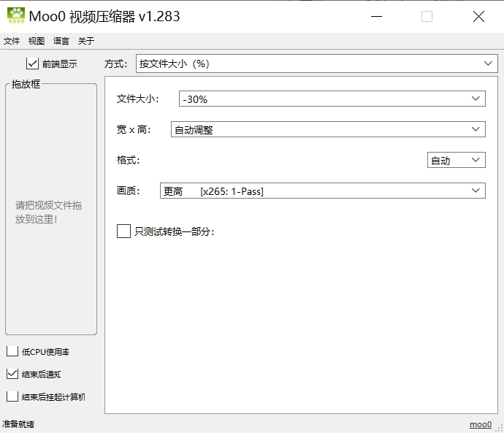This screenshot has width=504, height=433.
Task: Enable the 只测试转换一部分 checkbox
Action: pyautogui.click(x=123, y=231)
